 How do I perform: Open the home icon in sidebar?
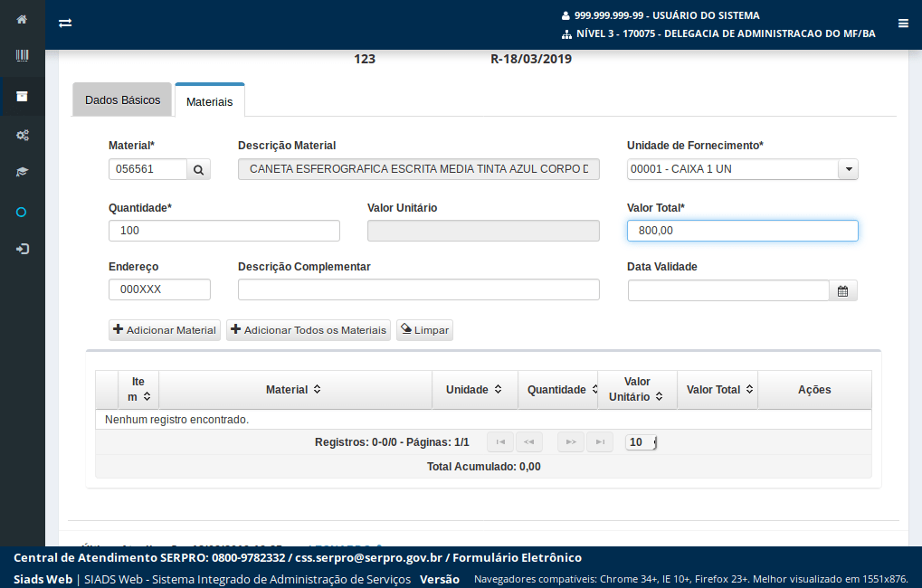click(22, 19)
